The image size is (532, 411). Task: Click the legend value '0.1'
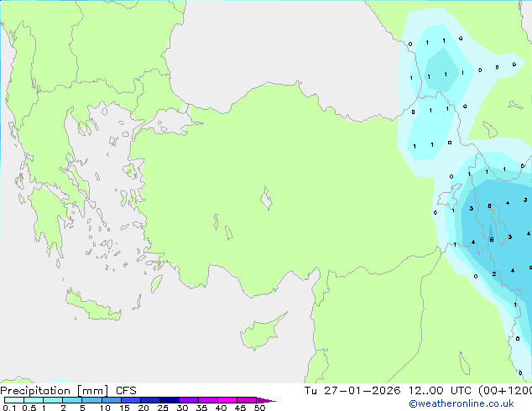pyautogui.click(x=9, y=408)
